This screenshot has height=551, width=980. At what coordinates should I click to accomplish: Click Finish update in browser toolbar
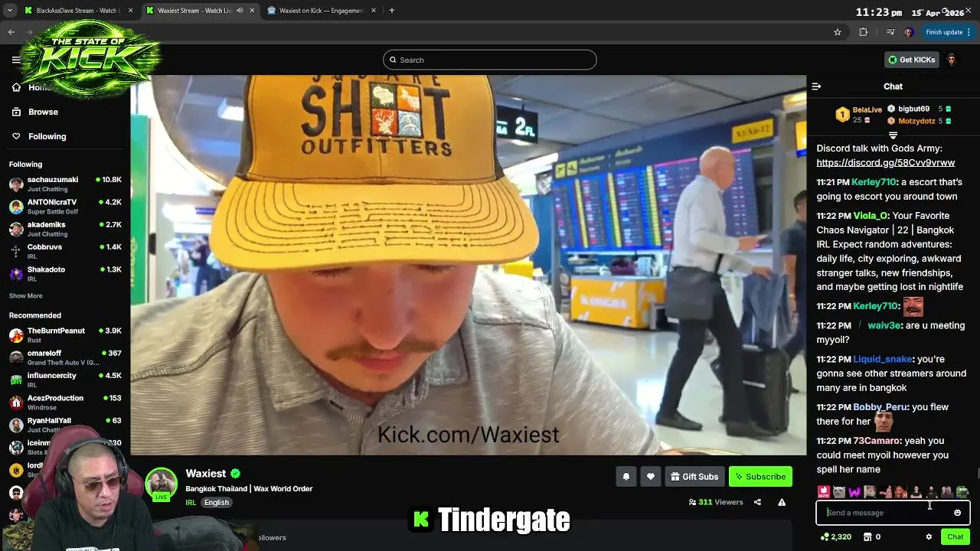[x=944, y=32]
